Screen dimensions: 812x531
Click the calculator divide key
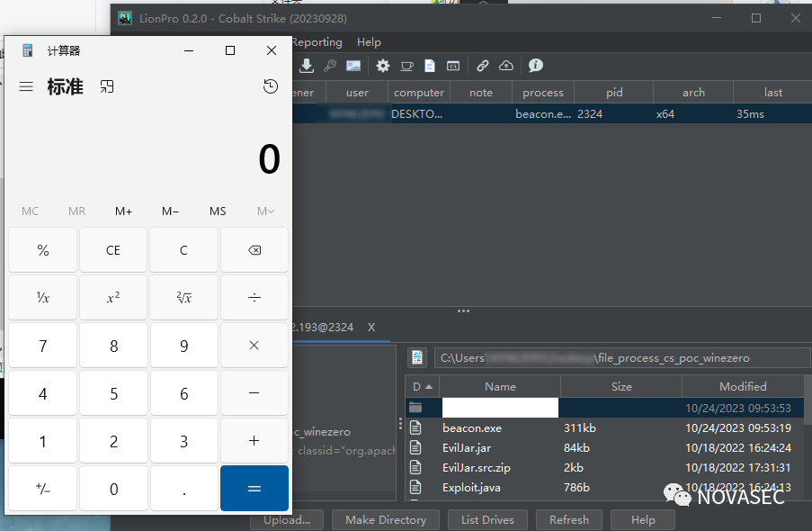(x=254, y=298)
